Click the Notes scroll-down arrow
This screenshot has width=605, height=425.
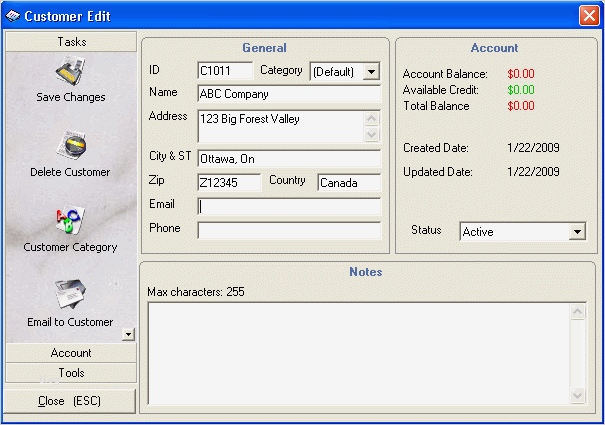[578, 395]
